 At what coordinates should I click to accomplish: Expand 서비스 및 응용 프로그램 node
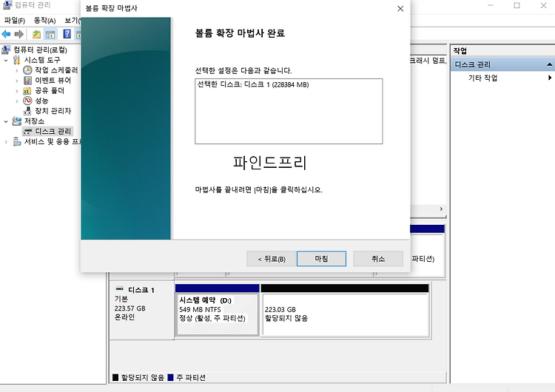point(6,142)
